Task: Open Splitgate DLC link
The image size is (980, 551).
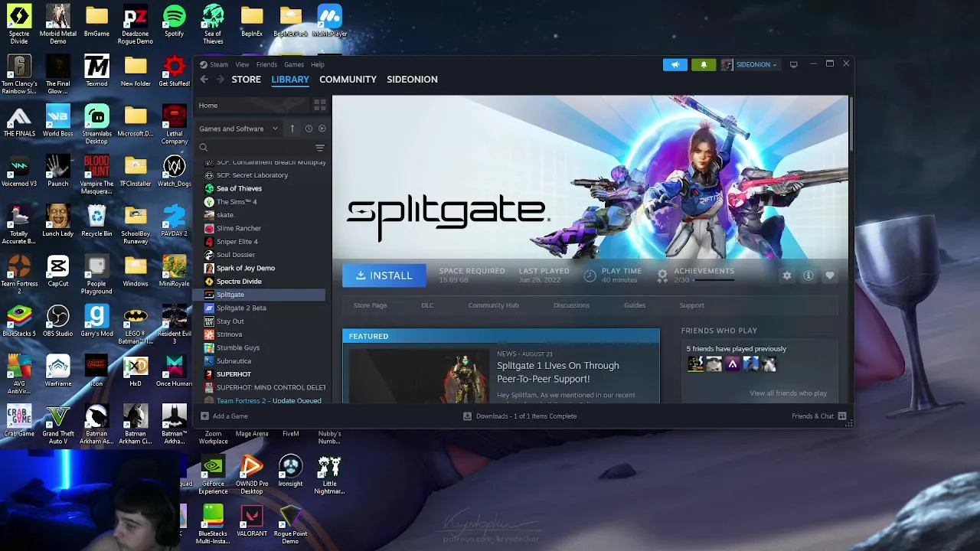Action: coord(427,305)
